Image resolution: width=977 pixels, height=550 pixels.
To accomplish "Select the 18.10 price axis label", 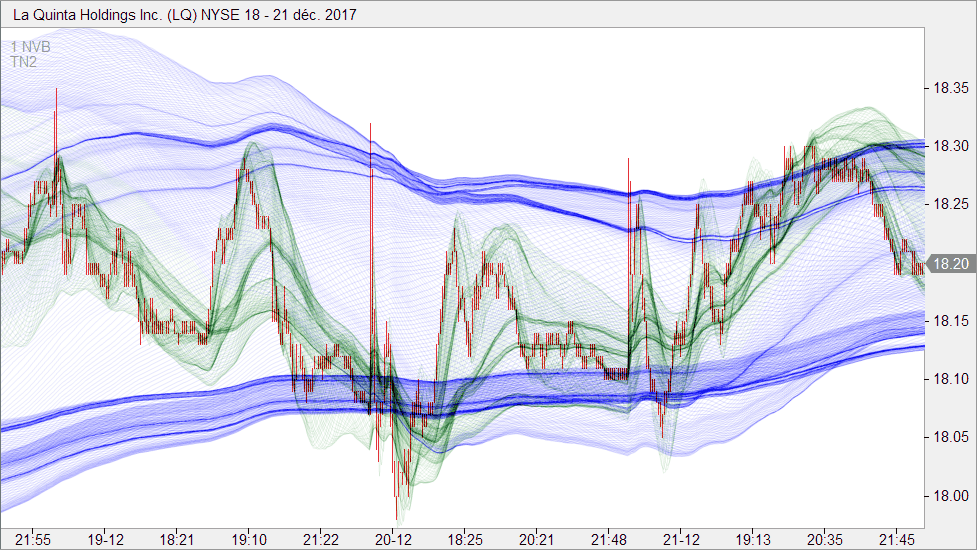I will [x=951, y=379].
